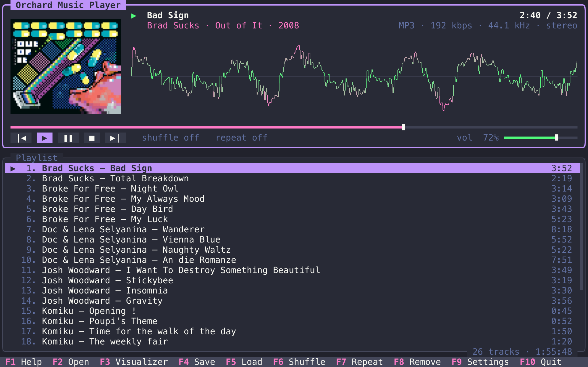This screenshot has width=588, height=367.
Task: Click the Playlist panel title
Action: (x=37, y=158)
